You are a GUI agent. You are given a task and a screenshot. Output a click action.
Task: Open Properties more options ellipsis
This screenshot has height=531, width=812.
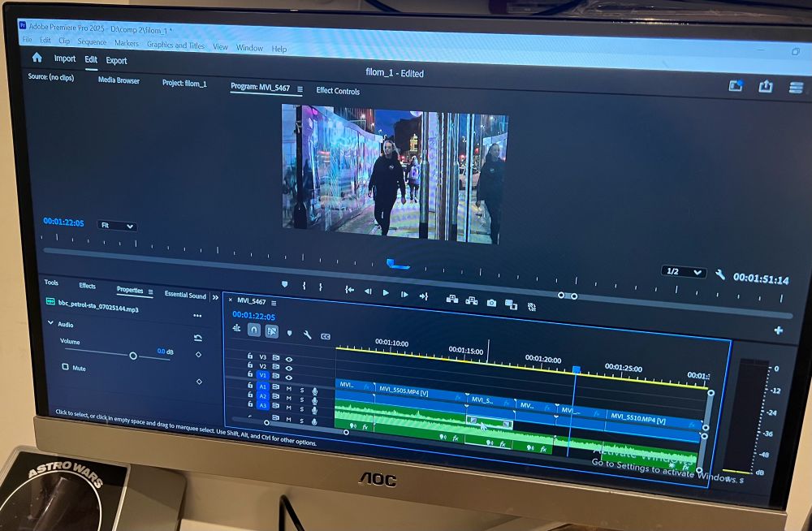(197, 316)
